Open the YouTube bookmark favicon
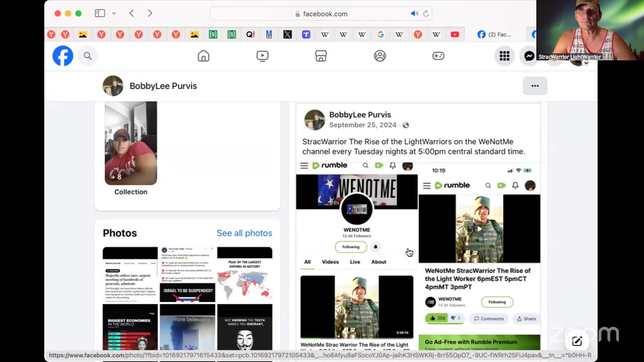This screenshot has height=362, width=644. click(455, 34)
